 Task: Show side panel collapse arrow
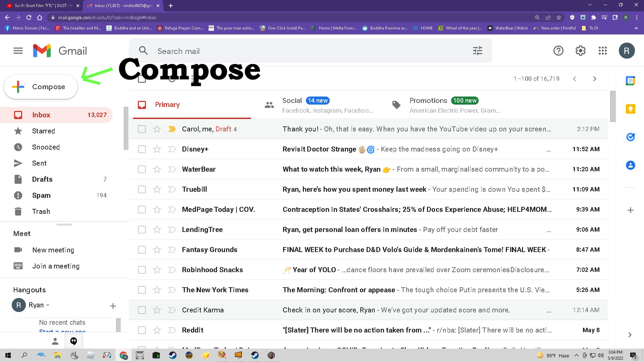[630, 335]
